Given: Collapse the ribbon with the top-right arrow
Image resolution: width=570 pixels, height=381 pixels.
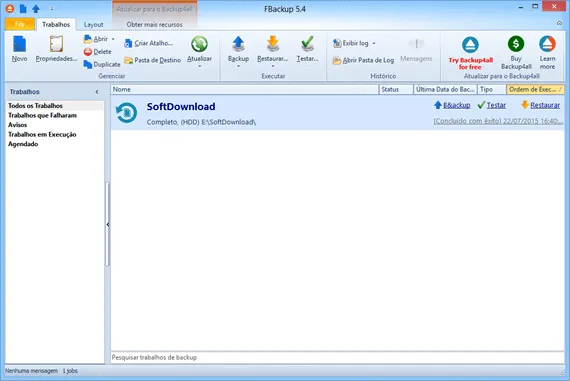Looking at the screenshot, I should click(x=559, y=23).
